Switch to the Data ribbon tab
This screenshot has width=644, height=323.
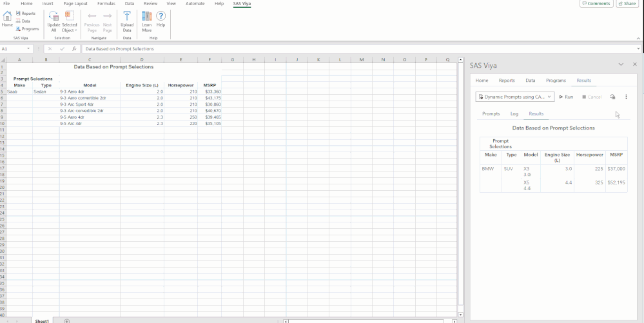coord(130,3)
